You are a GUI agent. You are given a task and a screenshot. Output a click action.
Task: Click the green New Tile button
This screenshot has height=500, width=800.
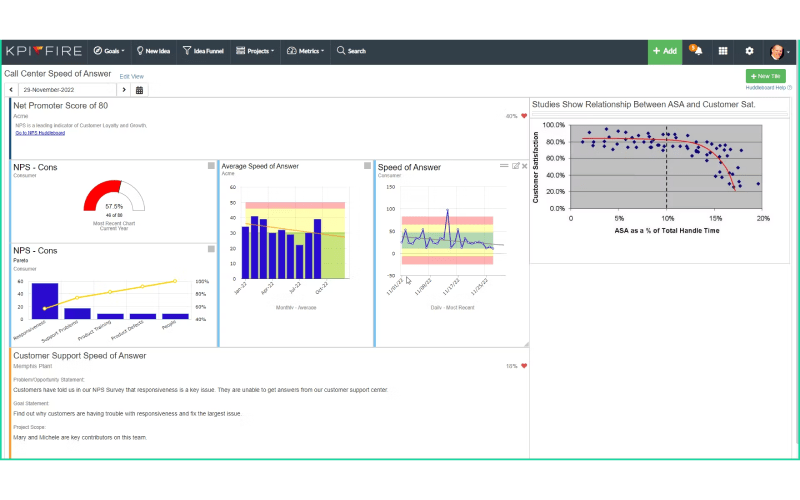tap(765, 76)
